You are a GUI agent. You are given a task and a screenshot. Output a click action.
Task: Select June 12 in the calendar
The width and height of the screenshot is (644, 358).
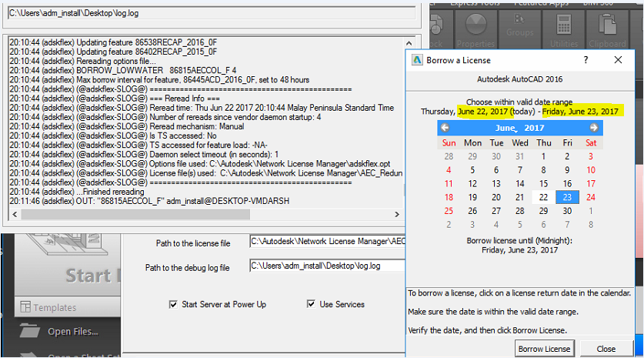472,184
